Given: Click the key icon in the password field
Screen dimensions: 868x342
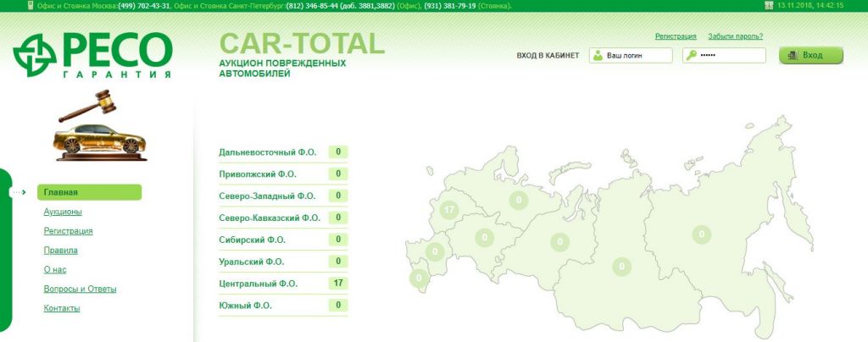Looking at the screenshot, I should 692,55.
